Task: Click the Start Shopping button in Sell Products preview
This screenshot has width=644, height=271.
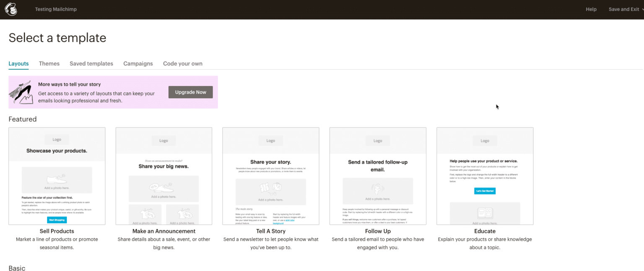Action: [x=57, y=219]
